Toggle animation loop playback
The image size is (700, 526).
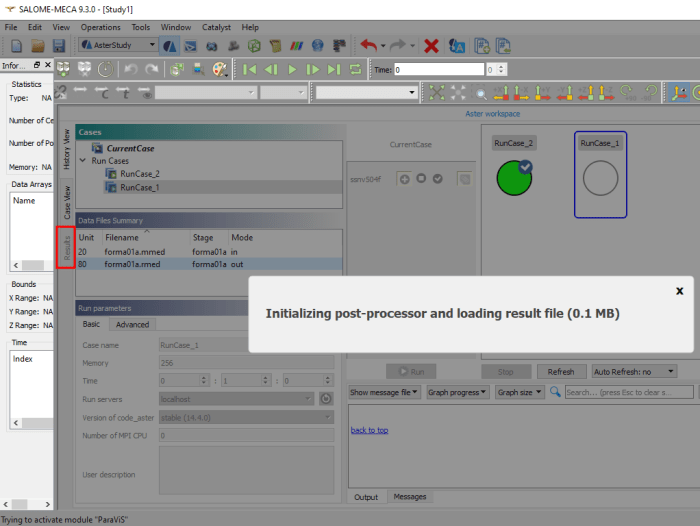[x=355, y=70]
